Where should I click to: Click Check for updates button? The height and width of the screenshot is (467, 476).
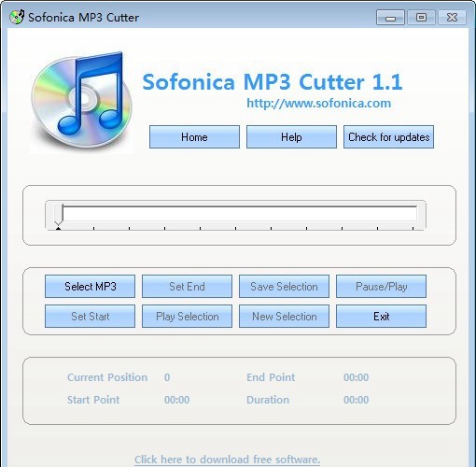point(388,137)
